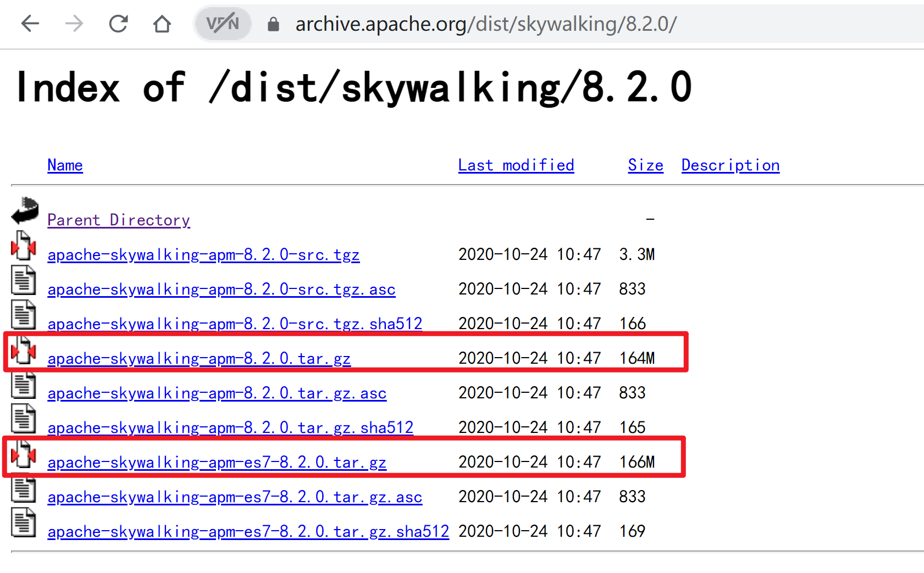
Task: Open apache-skywalking-apm-8.2.0-src.tgz.sha512 checksum link
Action: 235,324
